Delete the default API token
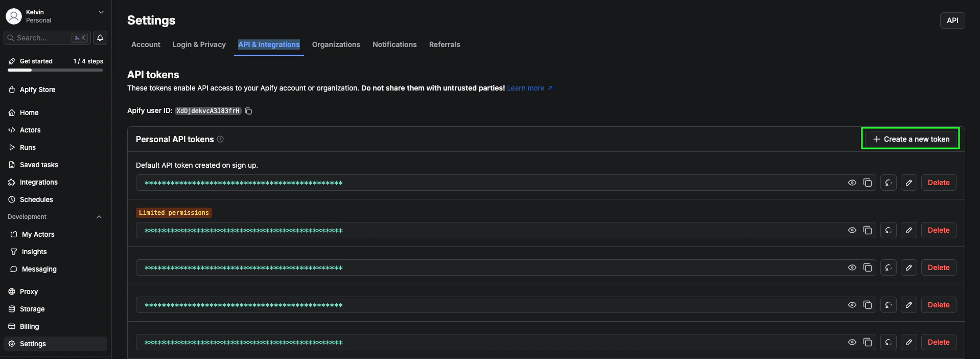Viewport: 980px width, 359px height. click(939, 183)
